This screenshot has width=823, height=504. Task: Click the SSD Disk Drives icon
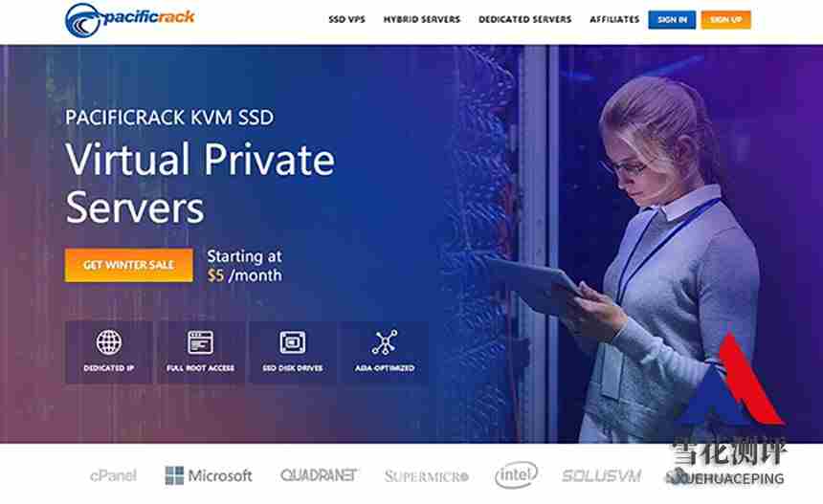[x=292, y=342]
